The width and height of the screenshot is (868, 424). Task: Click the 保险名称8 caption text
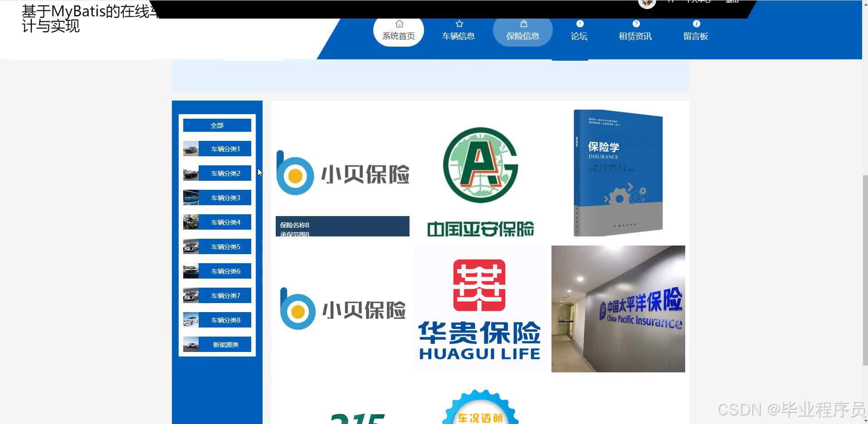coord(294,225)
